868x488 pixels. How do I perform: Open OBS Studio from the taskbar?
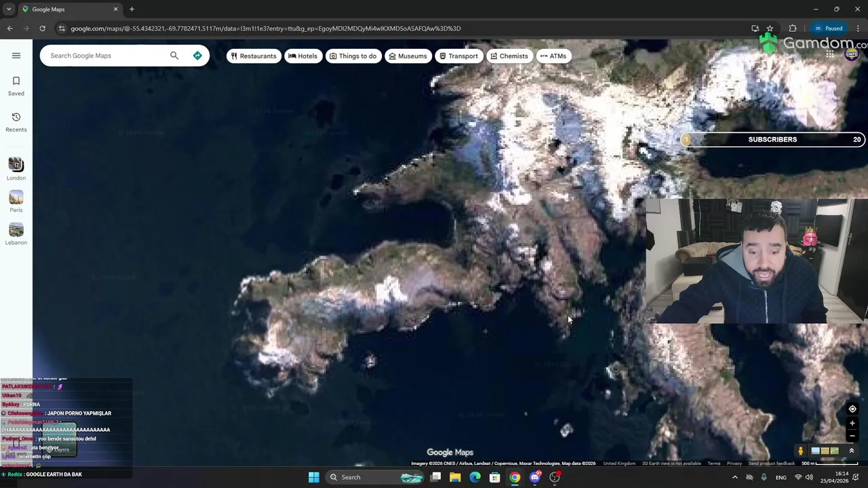click(x=555, y=477)
